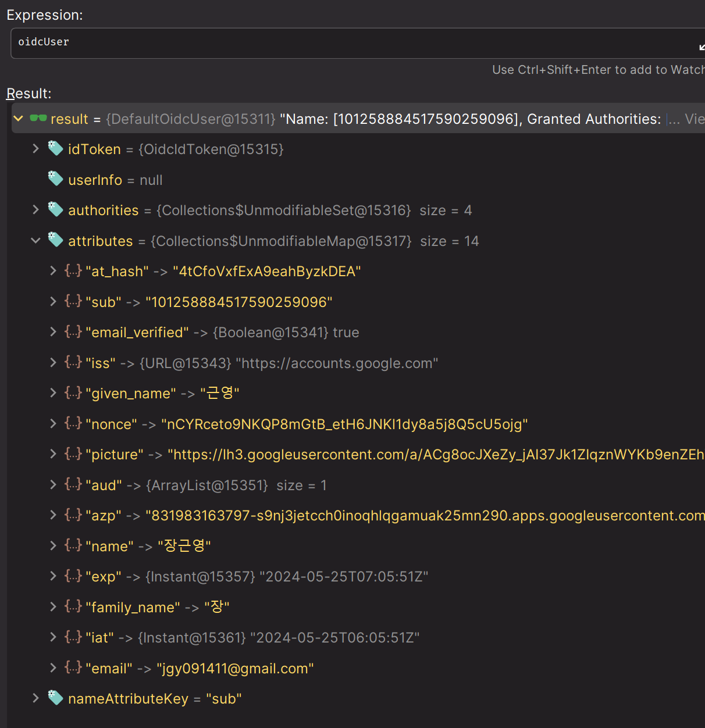Click the tag icon next to authorities
The image size is (705, 728).
click(55, 210)
